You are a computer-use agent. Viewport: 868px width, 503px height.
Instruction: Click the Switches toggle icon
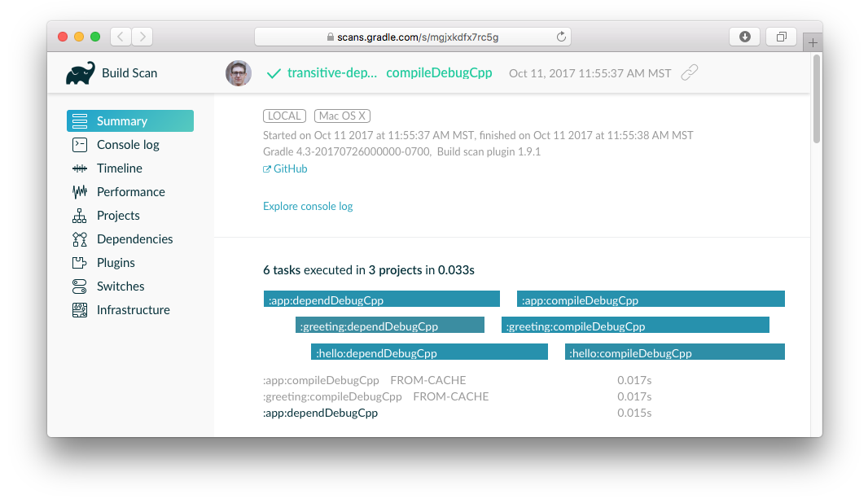click(80, 286)
